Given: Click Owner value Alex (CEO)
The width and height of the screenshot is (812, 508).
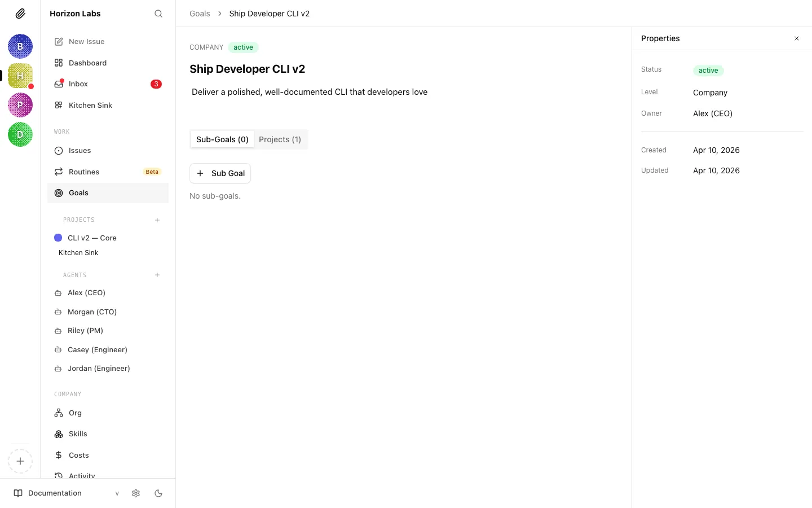Looking at the screenshot, I should click(x=713, y=113).
